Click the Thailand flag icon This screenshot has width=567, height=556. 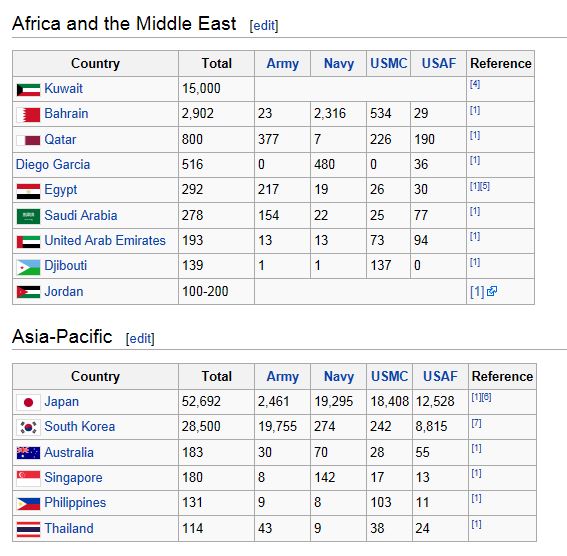[28, 530]
